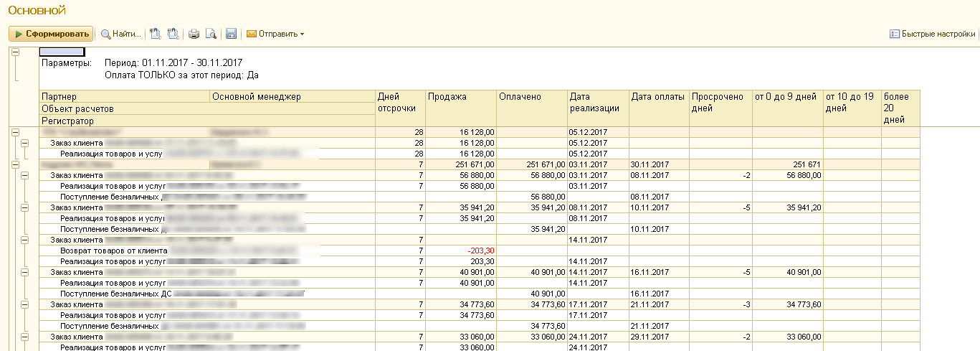Open the Найти search tool

[x=120, y=34]
